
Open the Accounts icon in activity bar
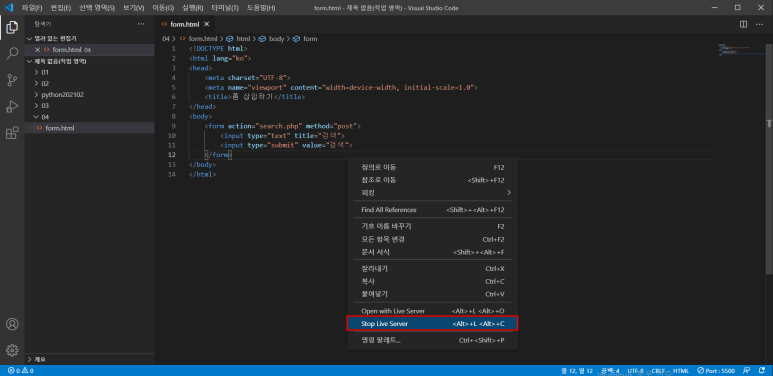click(x=12, y=324)
